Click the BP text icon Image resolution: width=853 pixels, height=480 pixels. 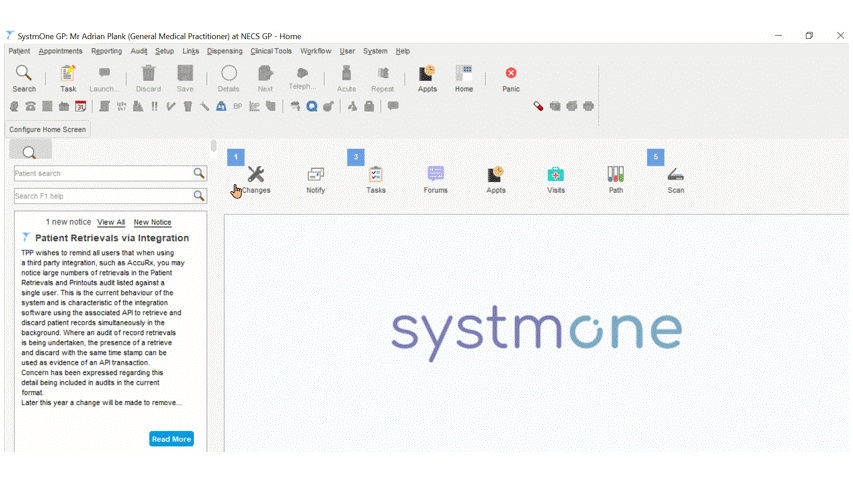coord(238,106)
